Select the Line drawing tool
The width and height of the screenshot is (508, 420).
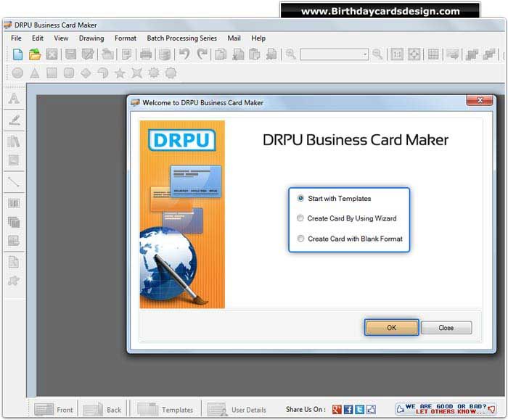point(14,182)
